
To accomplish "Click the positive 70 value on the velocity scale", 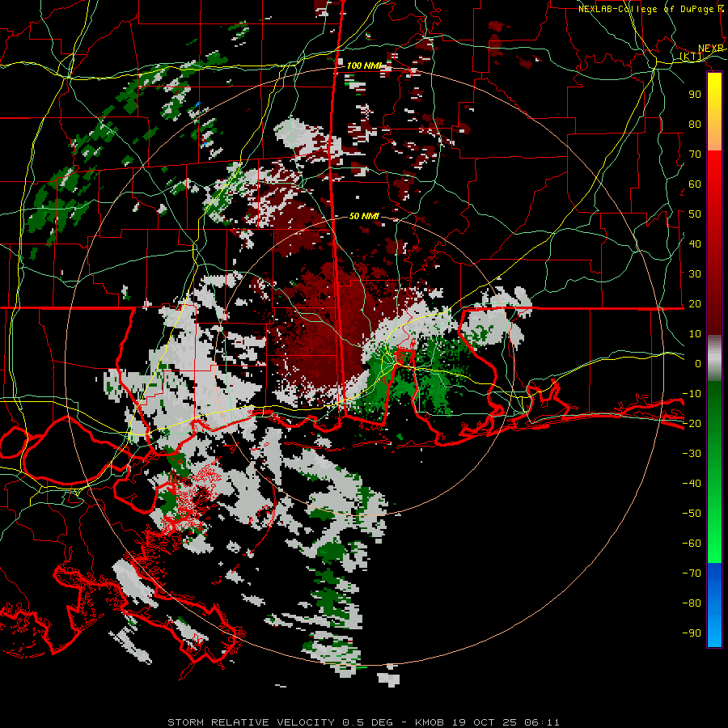I will (x=695, y=154).
